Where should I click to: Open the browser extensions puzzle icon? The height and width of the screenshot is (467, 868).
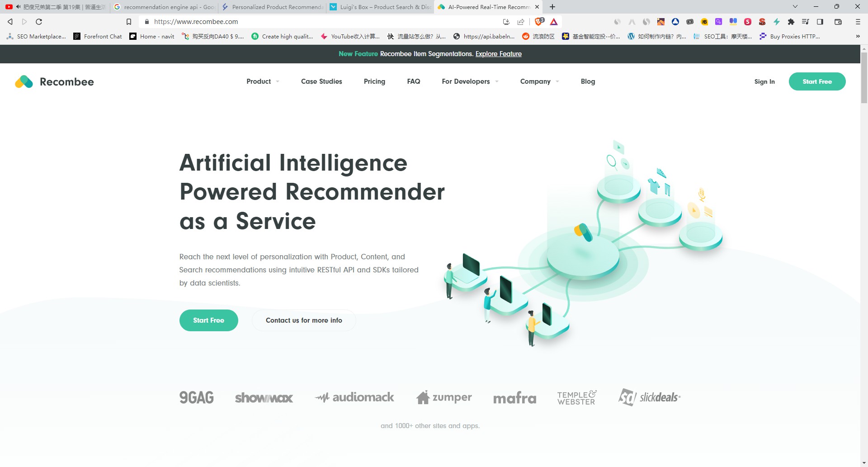(x=791, y=22)
